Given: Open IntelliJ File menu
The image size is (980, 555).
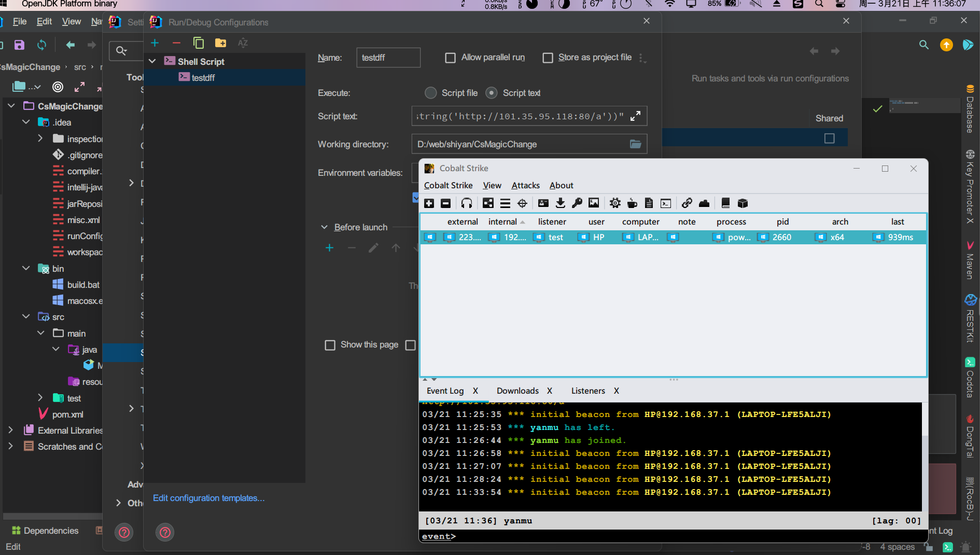Looking at the screenshot, I should point(20,21).
